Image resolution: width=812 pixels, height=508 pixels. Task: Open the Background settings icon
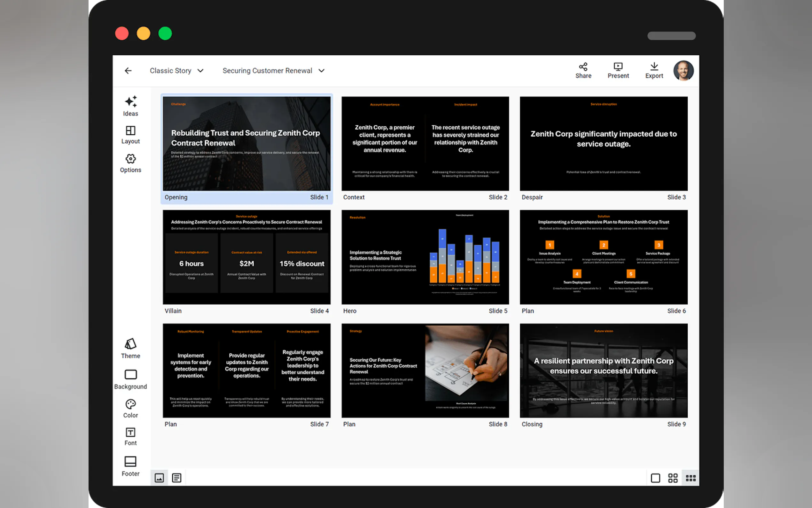click(x=130, y=374)
